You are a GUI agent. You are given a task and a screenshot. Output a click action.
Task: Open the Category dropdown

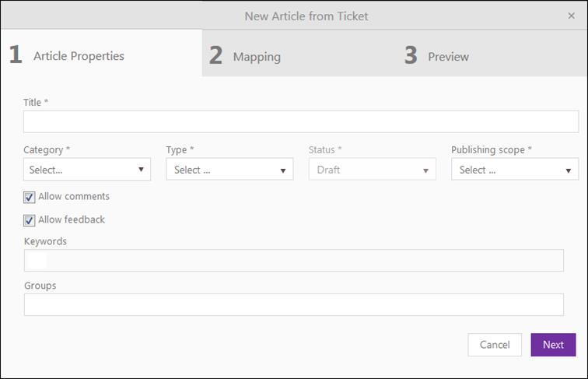[x=86, y=170]
